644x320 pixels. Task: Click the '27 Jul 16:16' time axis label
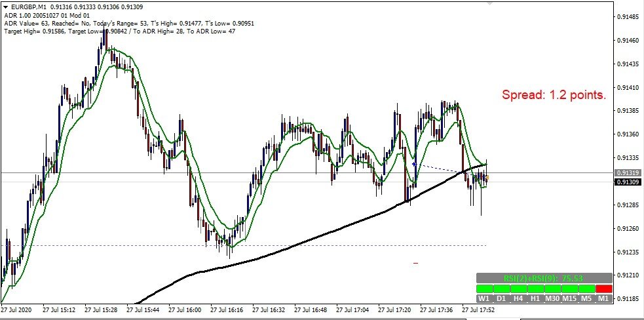(226, 310)
